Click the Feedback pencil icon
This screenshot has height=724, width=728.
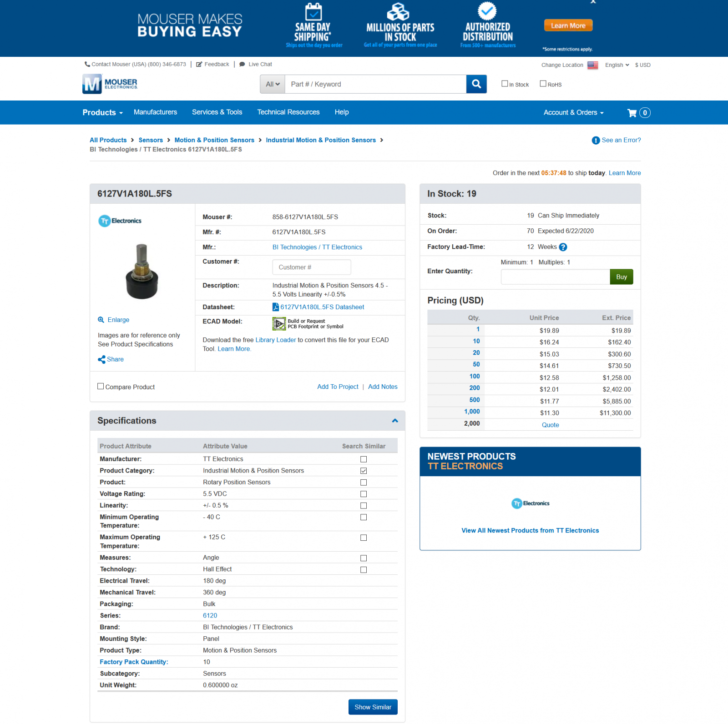pos(199,64)
